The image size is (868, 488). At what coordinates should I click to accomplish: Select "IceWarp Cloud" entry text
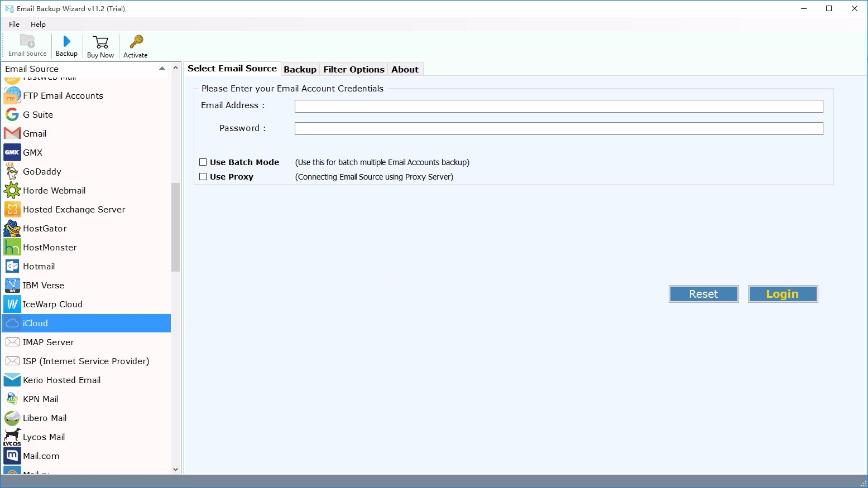coord(52,305)
